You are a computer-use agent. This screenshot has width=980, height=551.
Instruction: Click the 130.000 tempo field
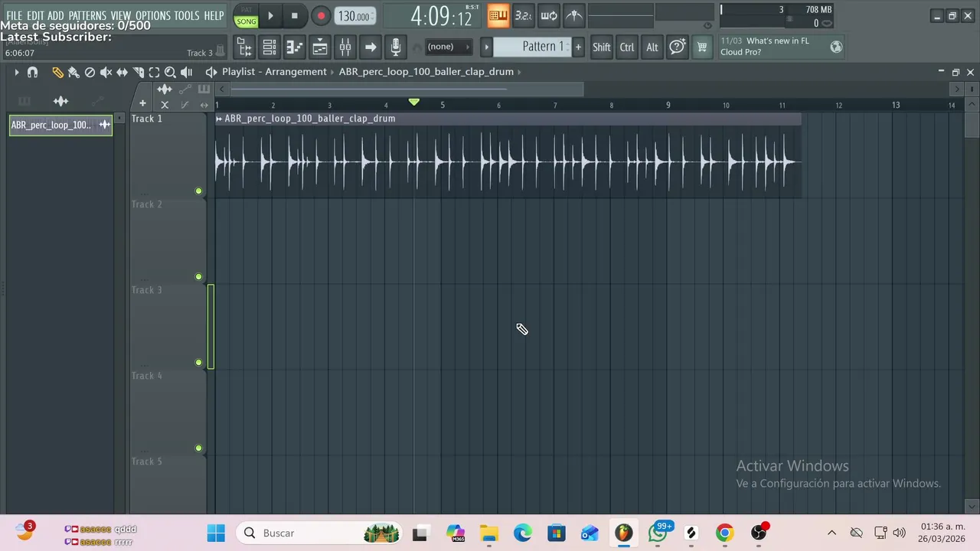354,16
